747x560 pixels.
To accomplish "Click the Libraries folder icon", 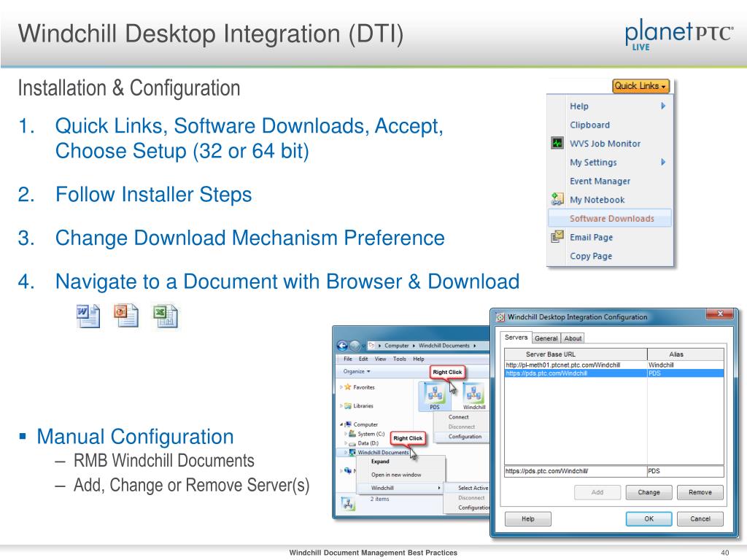I will pos(348,405).
